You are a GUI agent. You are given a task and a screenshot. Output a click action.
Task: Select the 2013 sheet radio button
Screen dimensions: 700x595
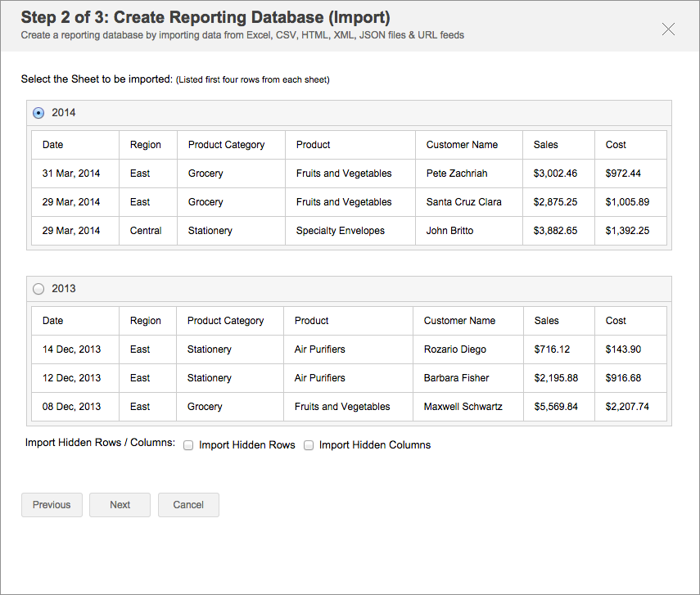(x=38, y=289)
